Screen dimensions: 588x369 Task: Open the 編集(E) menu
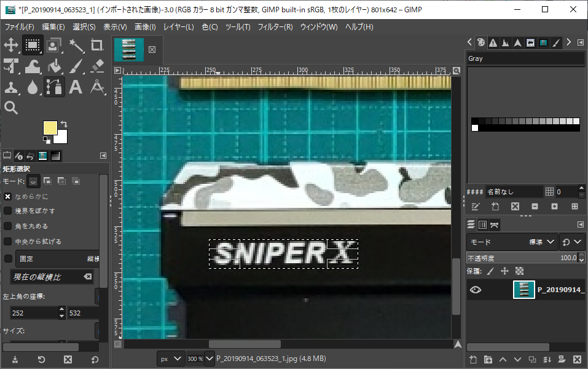click(53, 27)
